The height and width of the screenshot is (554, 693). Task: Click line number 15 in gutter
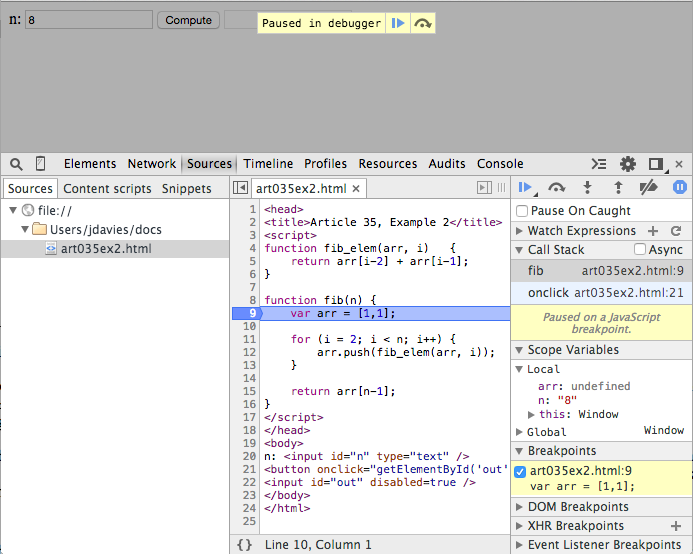tap(249, 391)
